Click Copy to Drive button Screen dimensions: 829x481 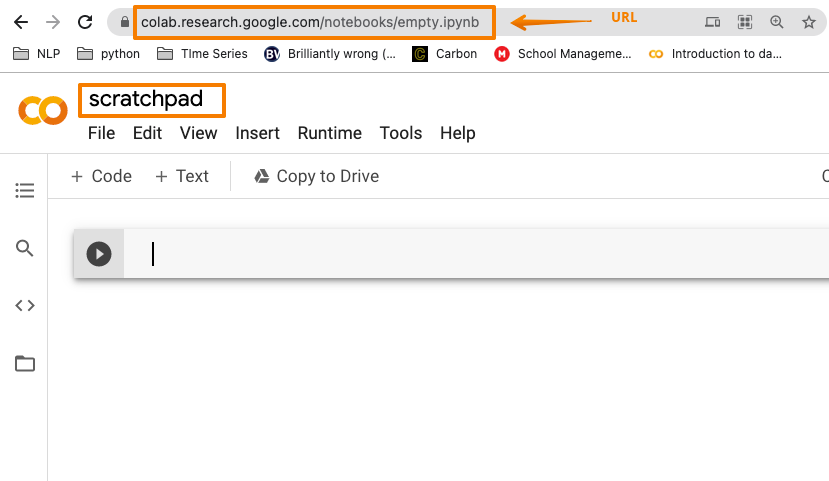pos(317,176)
